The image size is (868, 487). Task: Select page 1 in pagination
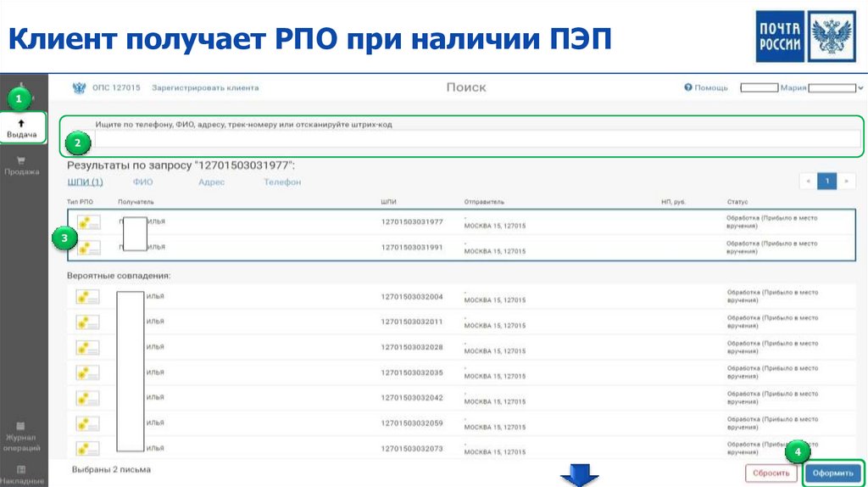pos(827,182)
